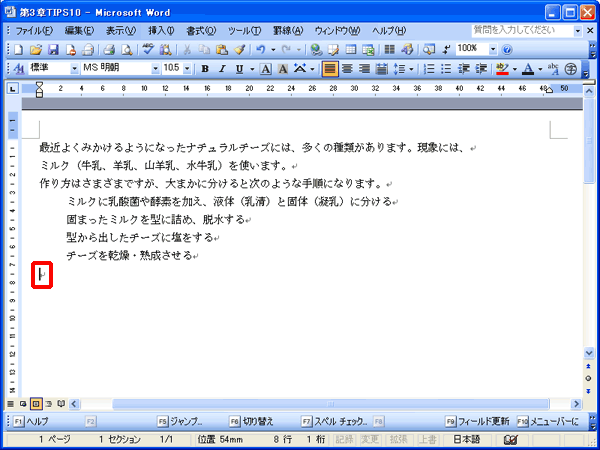Decrease the paragraph indent
The height and width of the screenshot is (450, 600).
point(464,69)
